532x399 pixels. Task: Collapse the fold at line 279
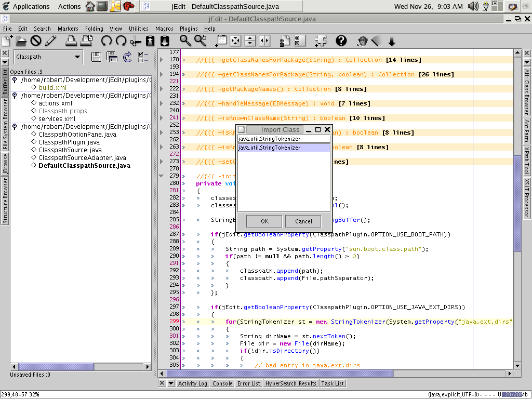(x=162, y=176)
